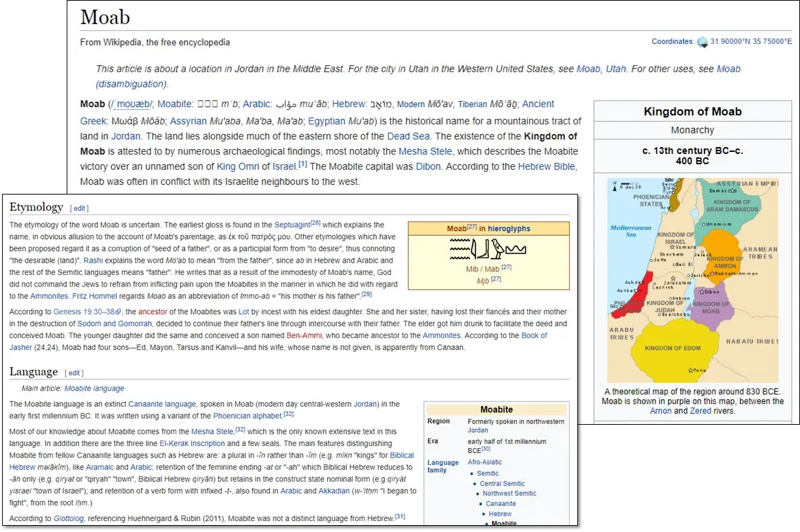Select the Moab page title heading

click(105, 18)
